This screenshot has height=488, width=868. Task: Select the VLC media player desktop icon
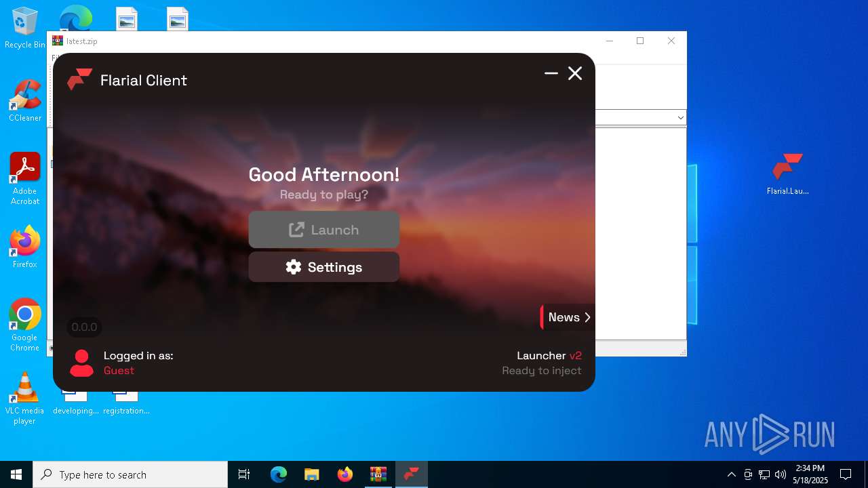tap(25, 399)
